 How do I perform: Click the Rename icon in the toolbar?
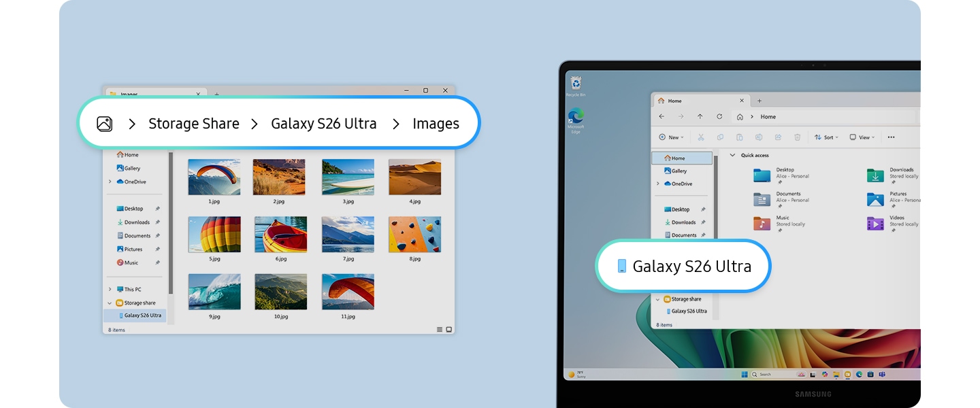[x=759, y=137]
